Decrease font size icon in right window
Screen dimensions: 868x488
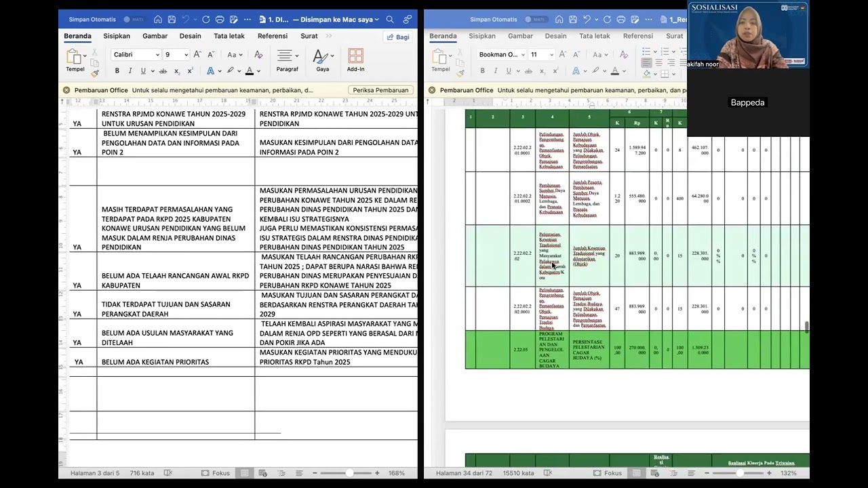tap(576, 54)
